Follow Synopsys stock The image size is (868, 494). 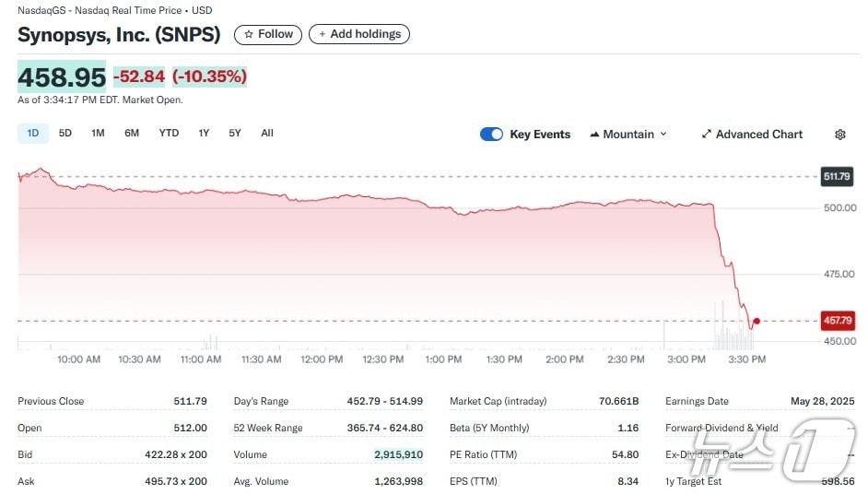point(268,34)
